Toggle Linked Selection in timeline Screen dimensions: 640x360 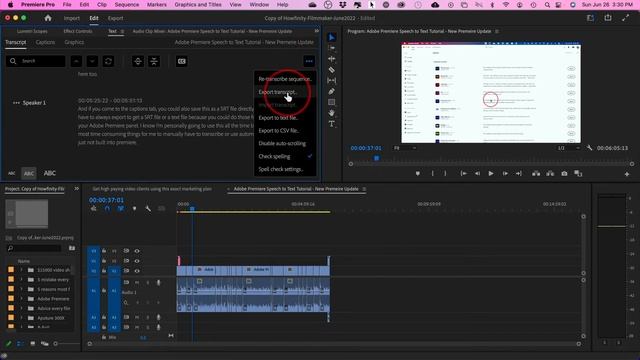[121, 209]
